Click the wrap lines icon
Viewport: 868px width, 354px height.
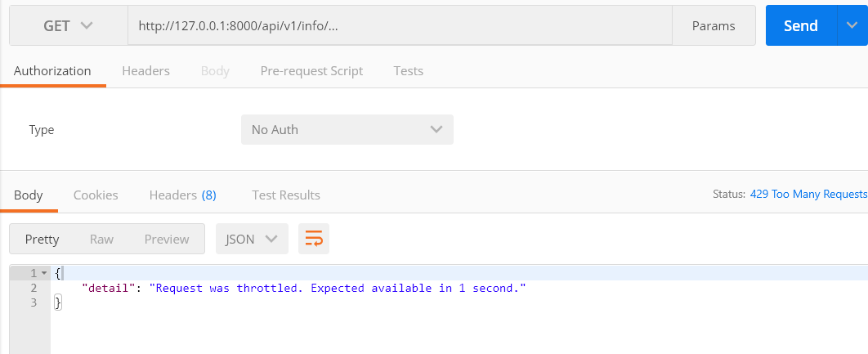pos(314,239)
